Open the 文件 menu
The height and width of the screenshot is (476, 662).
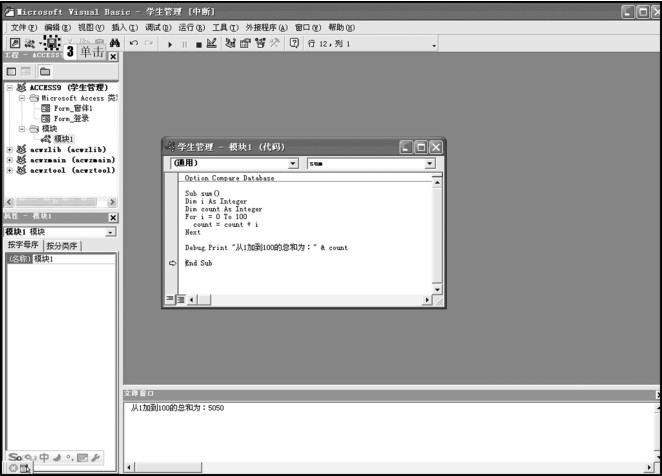point(24,27)
